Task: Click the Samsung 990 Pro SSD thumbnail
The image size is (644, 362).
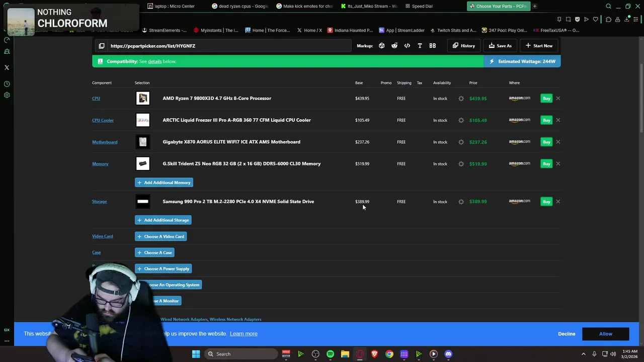Action: 143,202
